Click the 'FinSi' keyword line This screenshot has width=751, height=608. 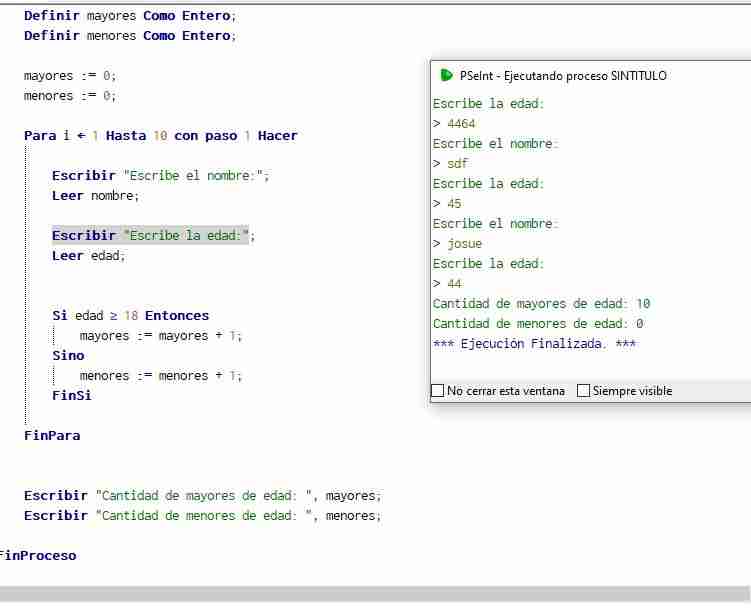[71, 395]
